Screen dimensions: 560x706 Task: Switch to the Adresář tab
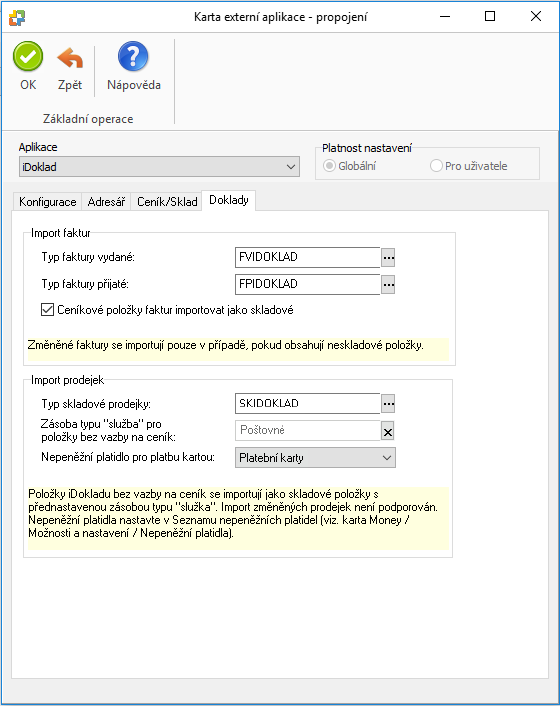pos(106,202)
